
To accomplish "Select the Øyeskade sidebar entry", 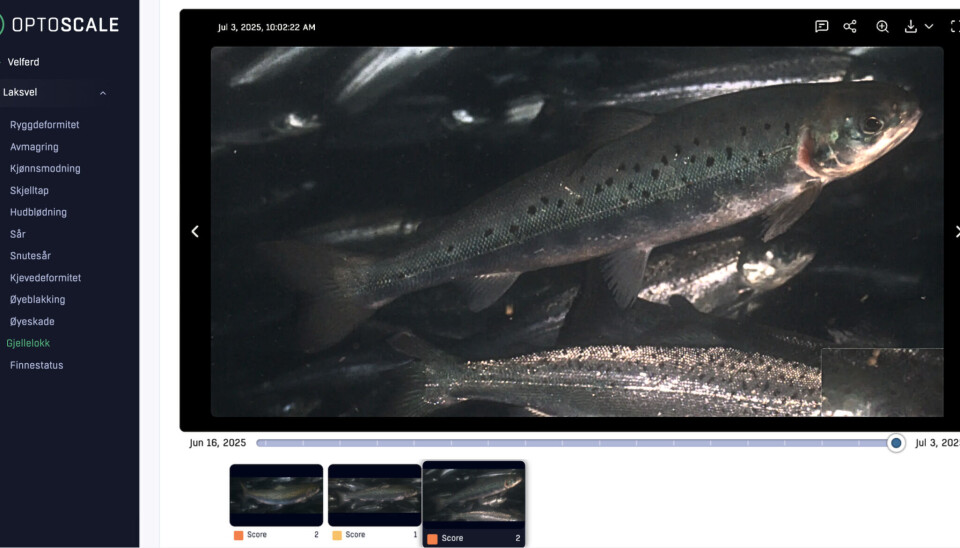I will (x=32, y=322).
